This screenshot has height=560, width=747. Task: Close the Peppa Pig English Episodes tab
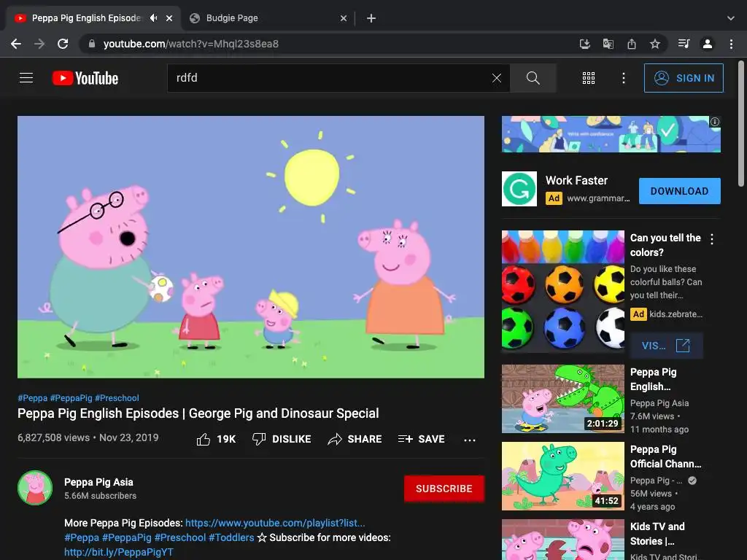tap(169, 18)
